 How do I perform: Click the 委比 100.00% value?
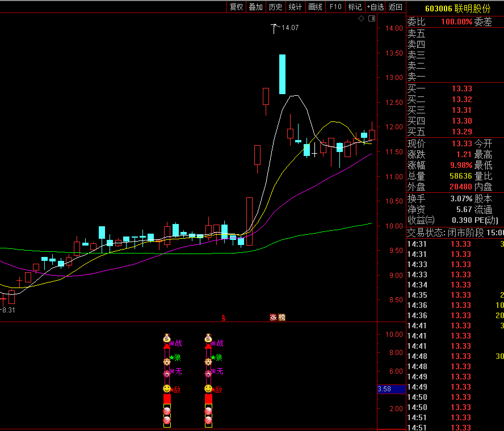tap(456, 22)
